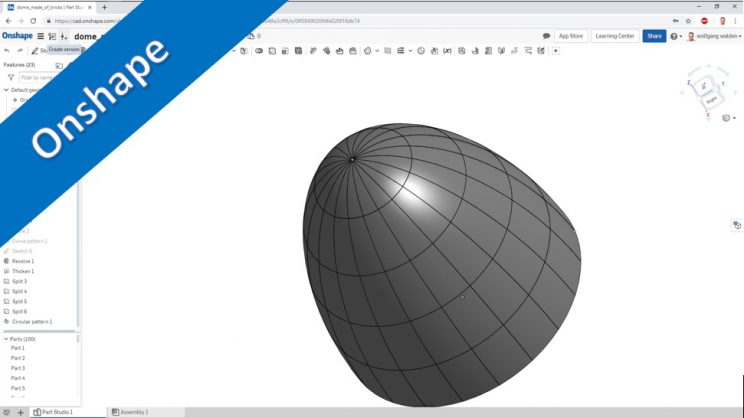Image resolution: width=744 pixels, height=418 pixels.
Task: Open the Onshape hamburger menu
Action: [41, 36]
